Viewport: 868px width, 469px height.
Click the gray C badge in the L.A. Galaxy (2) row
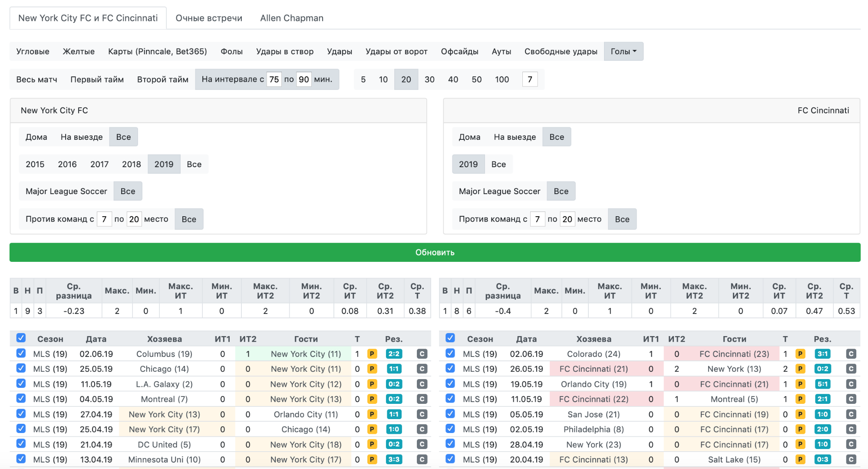(x=422, y=384)
